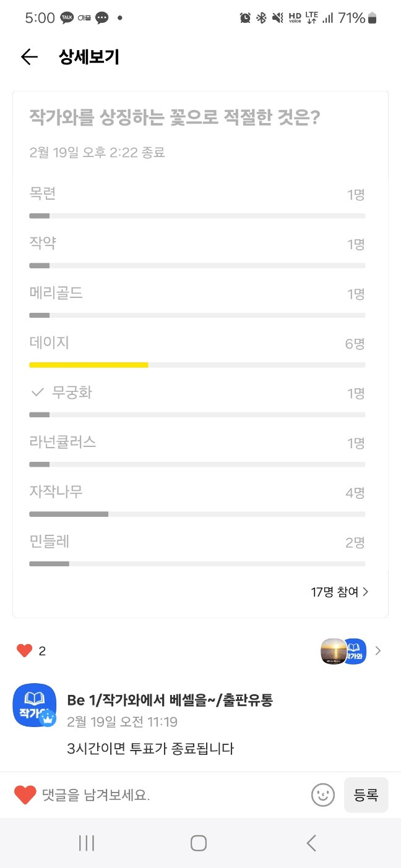Expand the chevron next to 17명 참여
The image size is (401, 868).
pyautogui.click(x=365, y=592)
